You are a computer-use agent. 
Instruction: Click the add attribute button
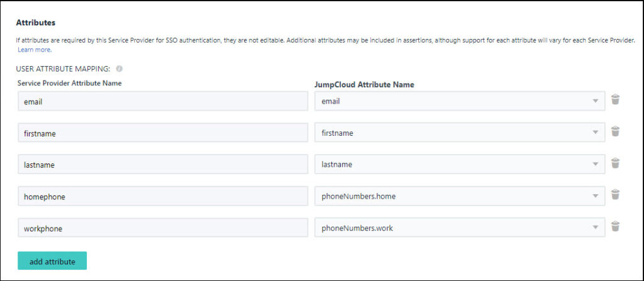click(52, 261)
